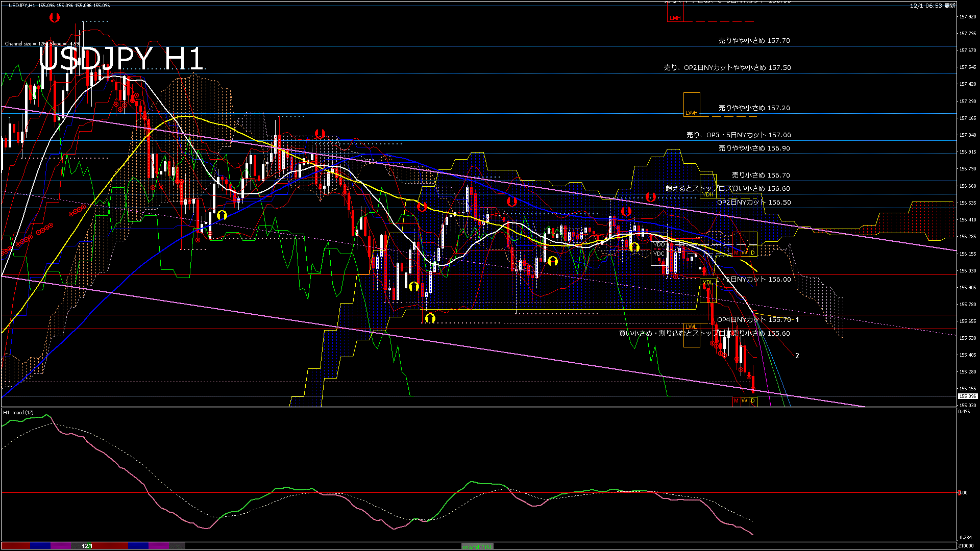Select the LWH weekly high marker box

pos(692,105)
